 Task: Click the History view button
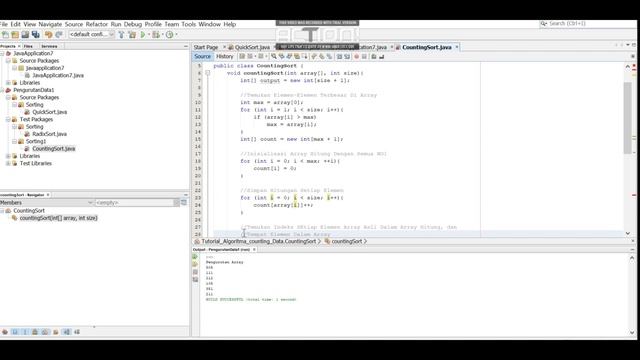click(x=224, y=57)
